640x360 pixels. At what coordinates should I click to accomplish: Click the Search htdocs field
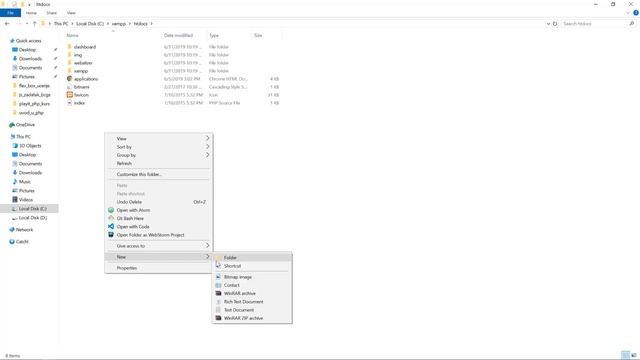[x=595, y=24]
